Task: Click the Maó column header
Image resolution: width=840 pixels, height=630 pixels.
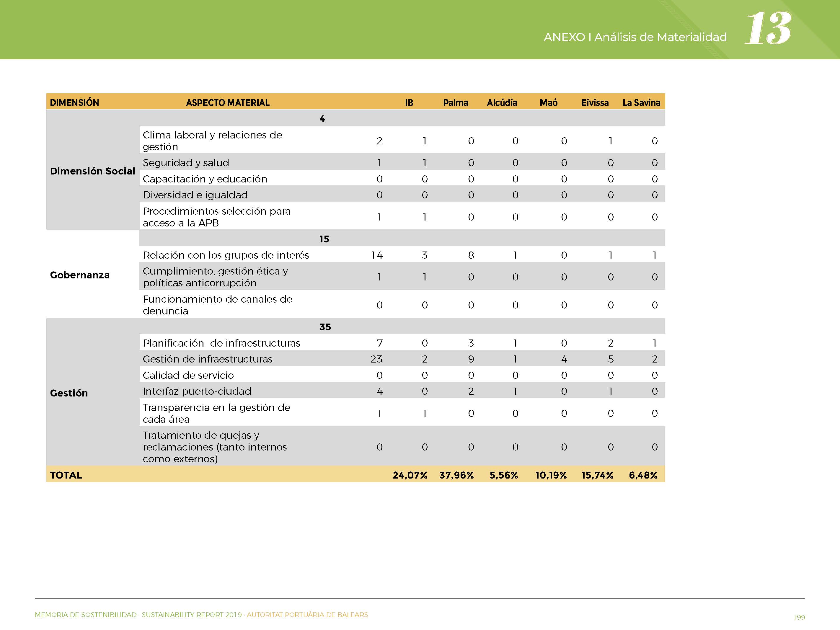Action: point(548,102)
